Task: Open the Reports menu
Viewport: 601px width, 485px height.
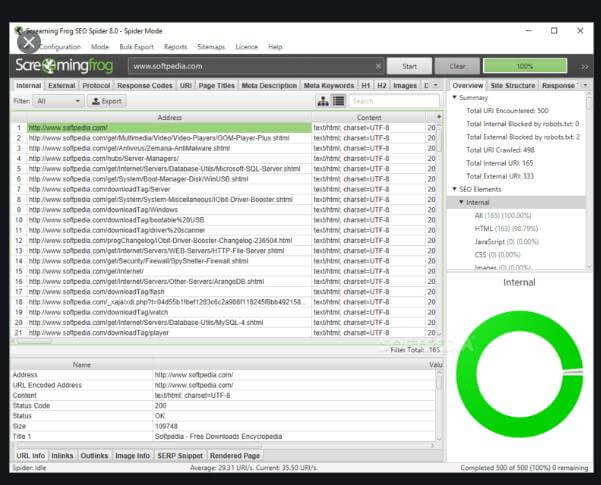Action: click(176, 47)
